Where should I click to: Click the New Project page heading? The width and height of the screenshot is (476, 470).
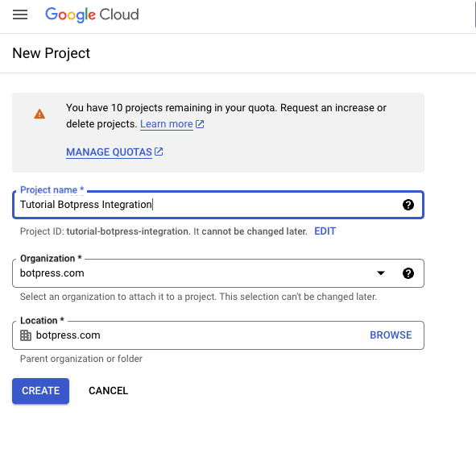pyautogui.click(x=51, y=53)
